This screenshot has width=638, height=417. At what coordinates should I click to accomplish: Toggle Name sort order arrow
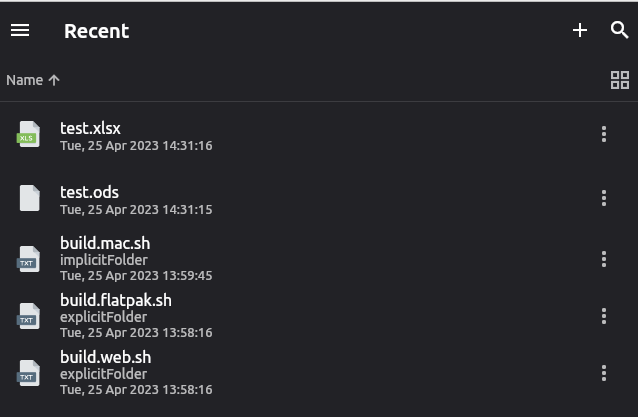click(x=54, y=80)
